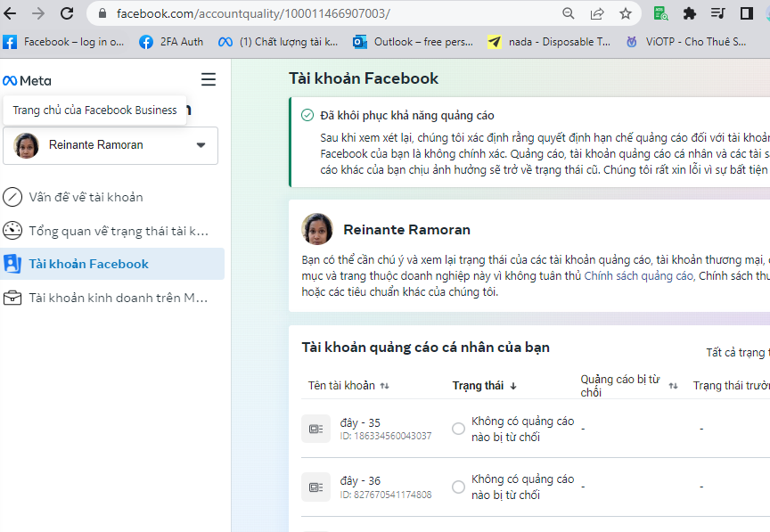Viewport: 770px width, 532px height.
Task: Click the share page icon
Action: (596, 13)
